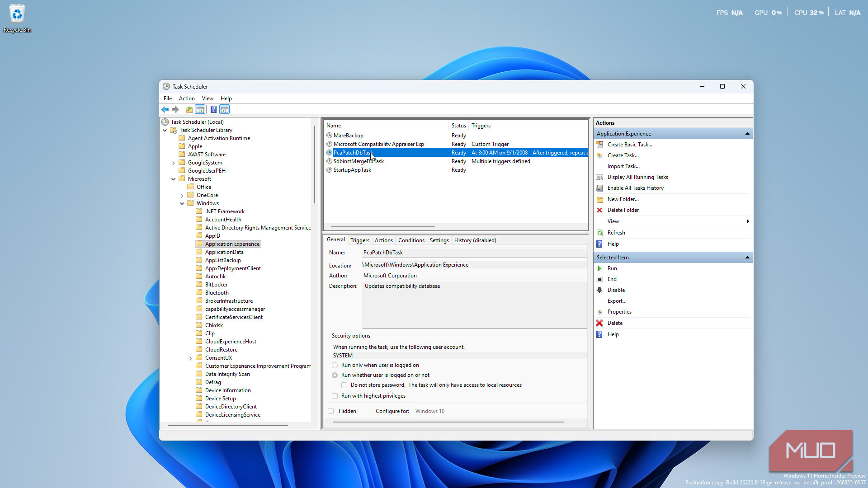Sort tasks by the Status column header
Image resolution: width=868 pixels, height=488 pixels.
point(459,126)
